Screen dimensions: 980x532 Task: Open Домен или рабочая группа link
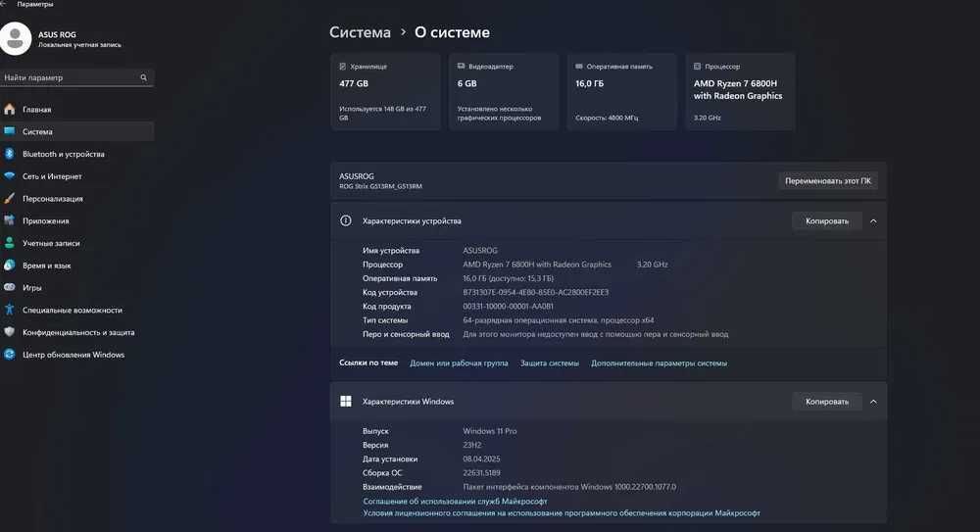click(x=459, y=363)
